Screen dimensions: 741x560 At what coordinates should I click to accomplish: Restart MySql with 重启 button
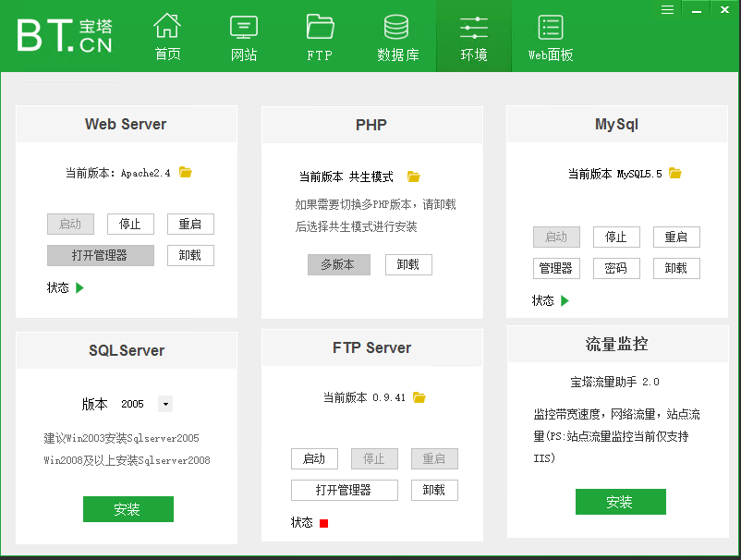pos(676,237)
